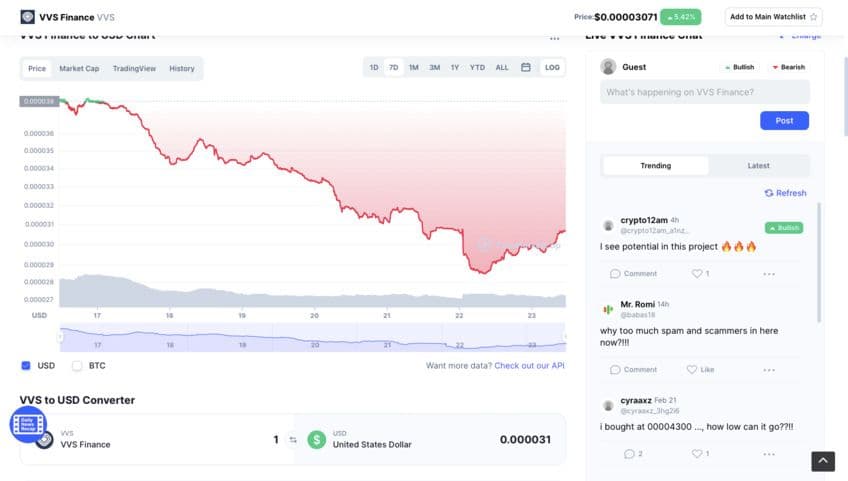Click the star on Add to Main Watchlist
This screenshot has width=848, height=481.
tap(813, 17)
